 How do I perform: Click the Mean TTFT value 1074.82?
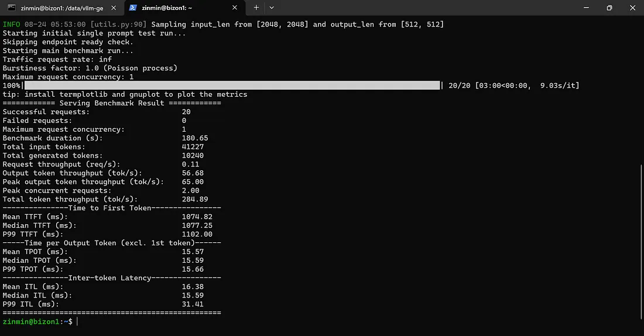197,217
